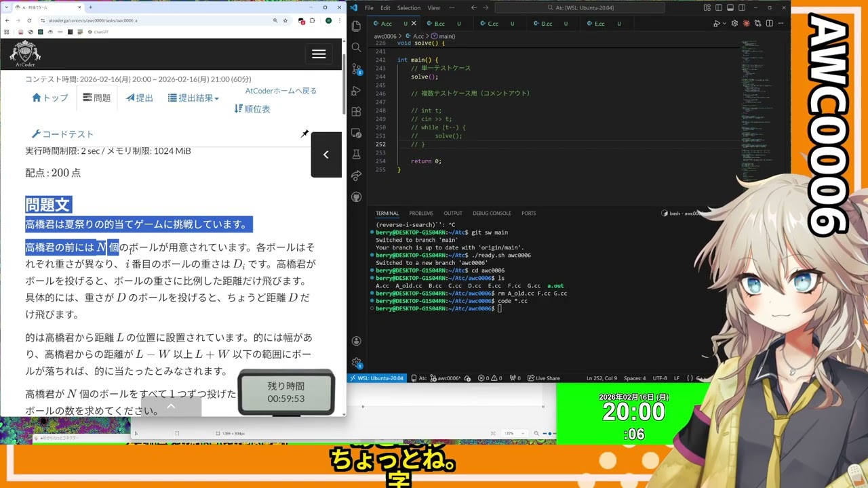Switch to the D.cc editor tab
The image size is (868, 488).
click(553, 23)
